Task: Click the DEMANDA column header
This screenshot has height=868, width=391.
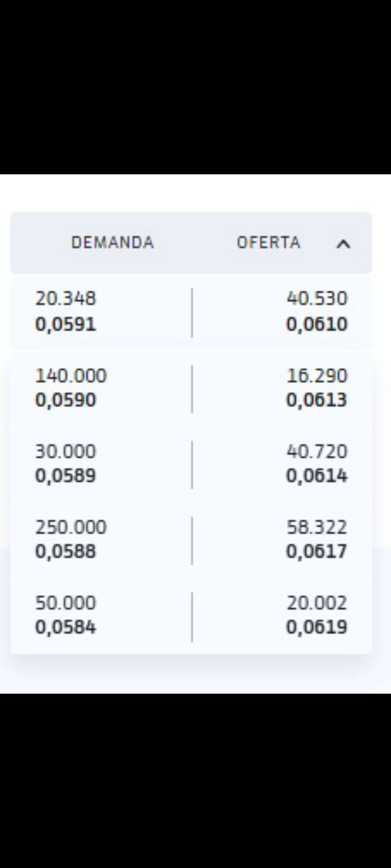Action: coord(113,242)
